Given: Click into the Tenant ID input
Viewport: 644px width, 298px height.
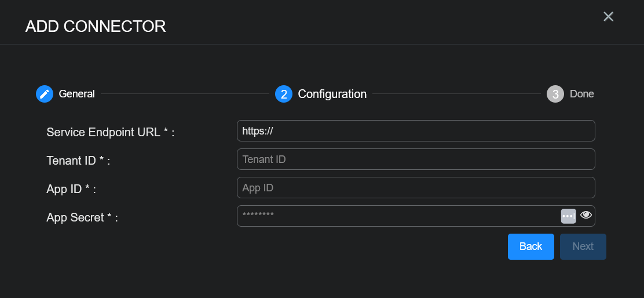Looking at the screenshot, I should (416, 159).
